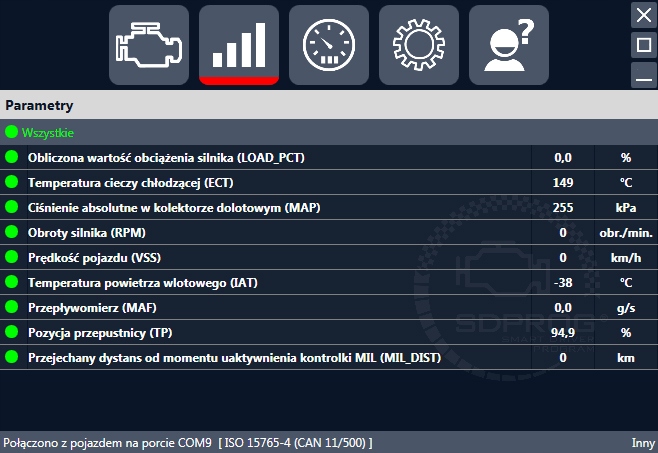Open the engine diagnostics section icon

click(149, 45)
